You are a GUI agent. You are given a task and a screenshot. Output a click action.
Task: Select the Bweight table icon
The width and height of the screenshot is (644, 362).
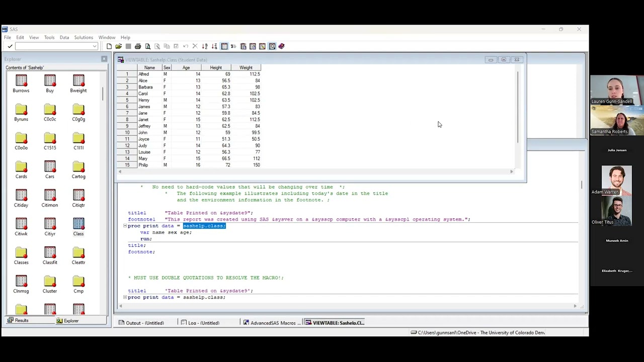click(78, 81)
